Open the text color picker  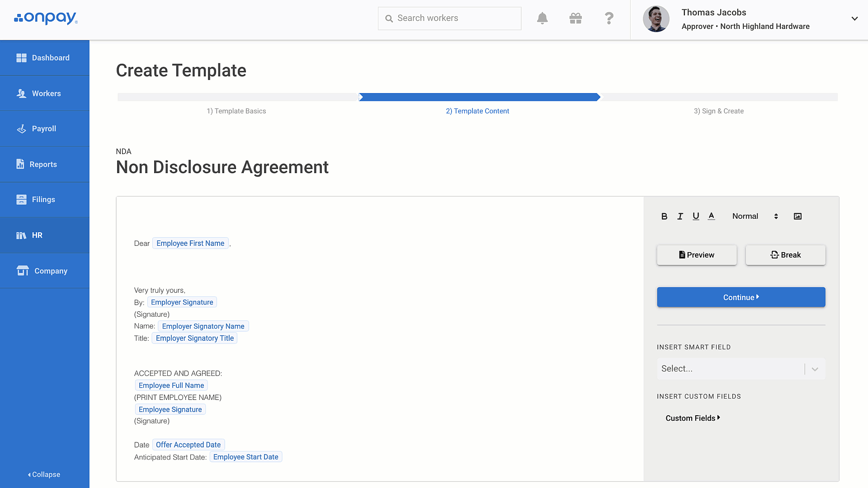coord(712,216)
